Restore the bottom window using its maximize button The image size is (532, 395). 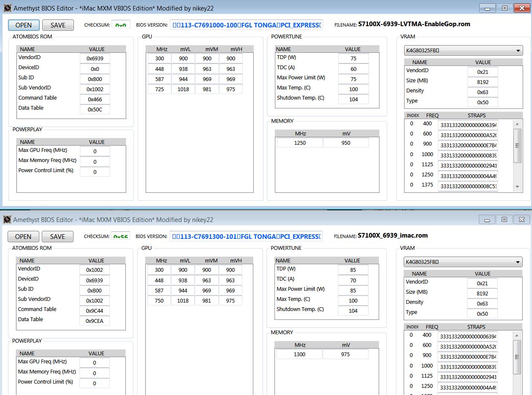pos(504,219)
